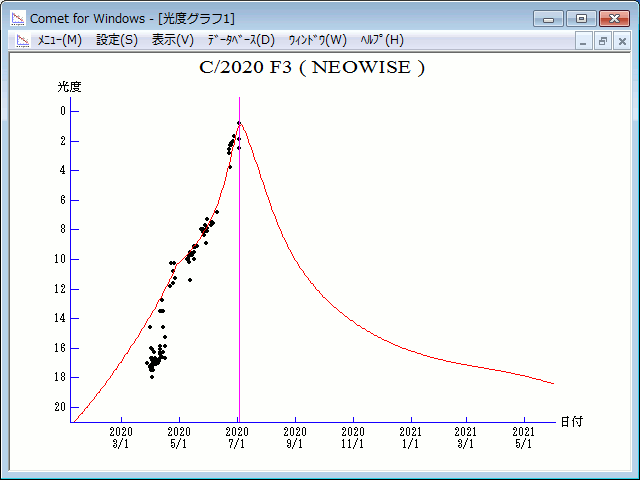Restore down the inner graph child window
This screenshot has width=640, height=480.
pyautogui.click(x=602, y=41)
